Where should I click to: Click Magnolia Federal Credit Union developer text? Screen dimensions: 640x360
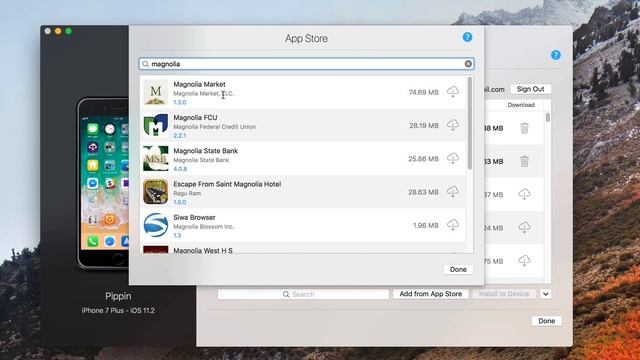[215, 127]
